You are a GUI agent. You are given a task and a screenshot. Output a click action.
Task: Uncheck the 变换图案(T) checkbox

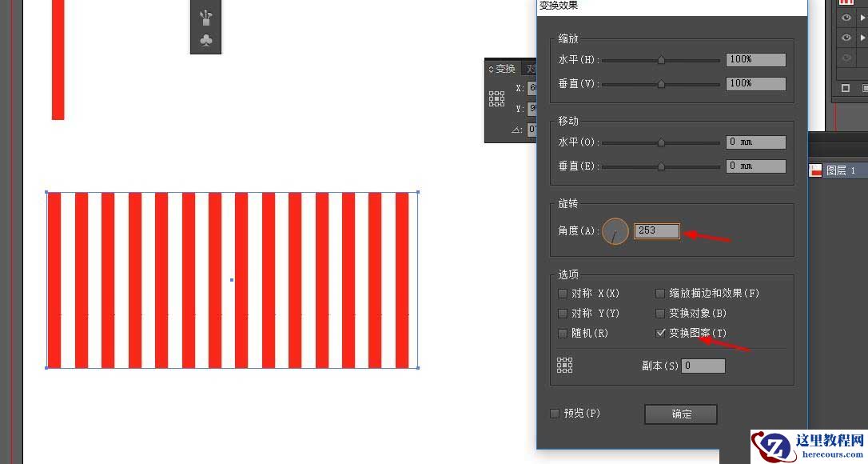point(660,333)
